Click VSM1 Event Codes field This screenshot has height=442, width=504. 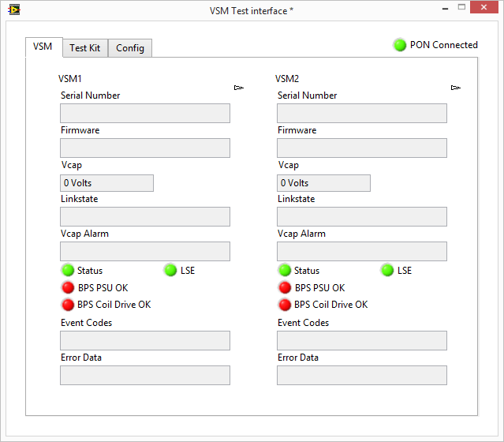point(145,340)
